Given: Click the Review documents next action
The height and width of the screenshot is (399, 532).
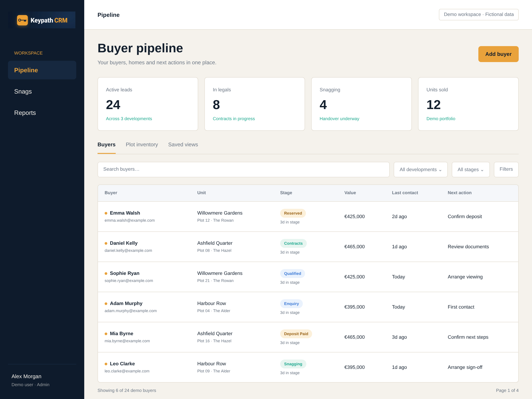Looking at the screenshot, I should [468, 246].
